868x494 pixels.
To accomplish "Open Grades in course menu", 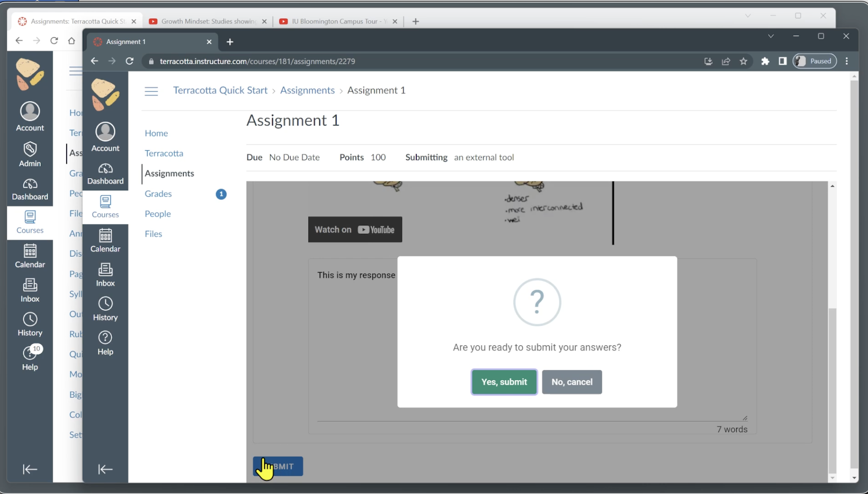I will [x=158, y=194].
